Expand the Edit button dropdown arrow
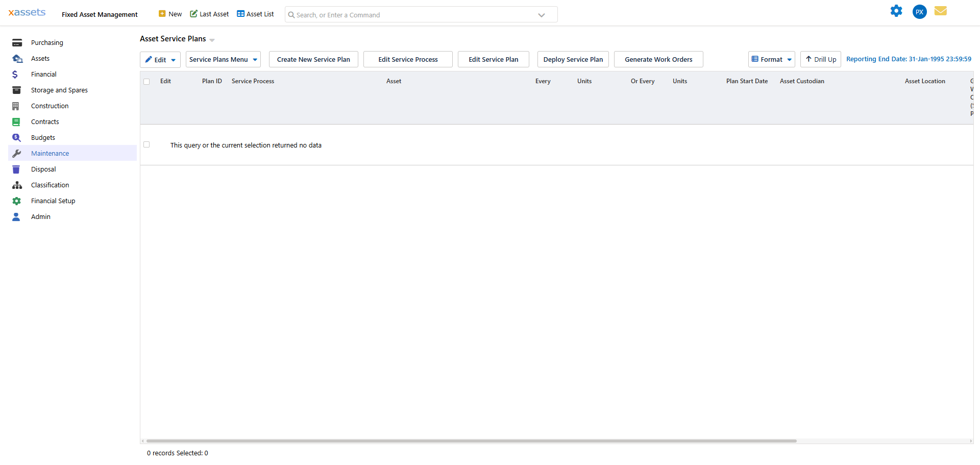980x465 pixels. pos(174,59)
